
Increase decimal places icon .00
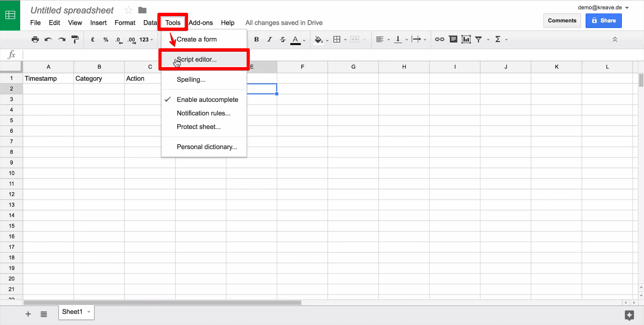point(132,40)
